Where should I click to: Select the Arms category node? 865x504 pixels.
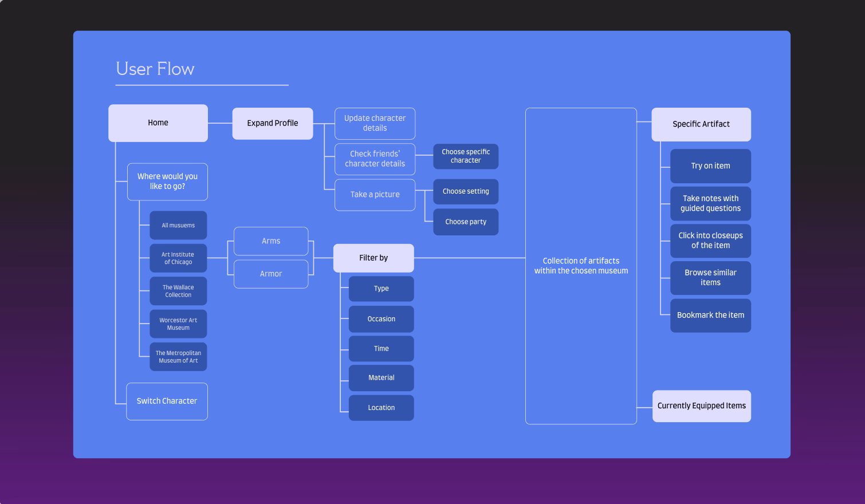[x=271, y=241]
